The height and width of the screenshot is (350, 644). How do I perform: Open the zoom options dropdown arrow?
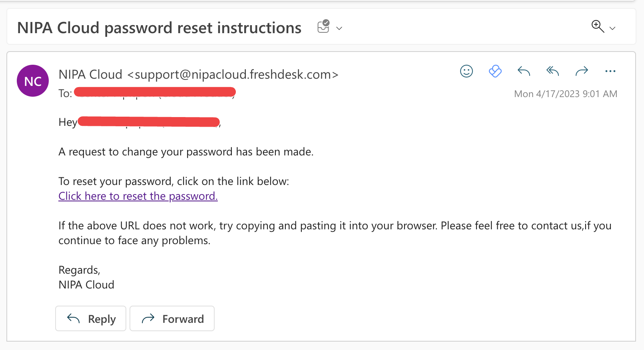tap(612, 28)
